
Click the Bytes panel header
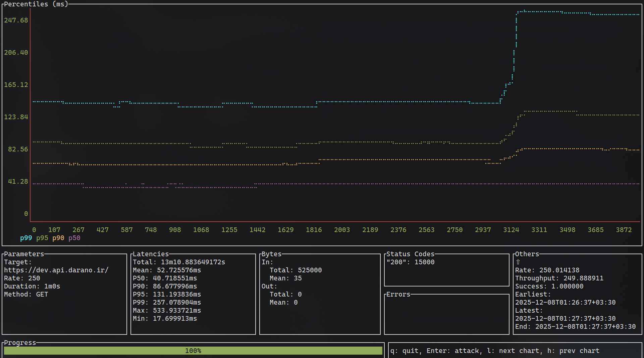[271, 254]
